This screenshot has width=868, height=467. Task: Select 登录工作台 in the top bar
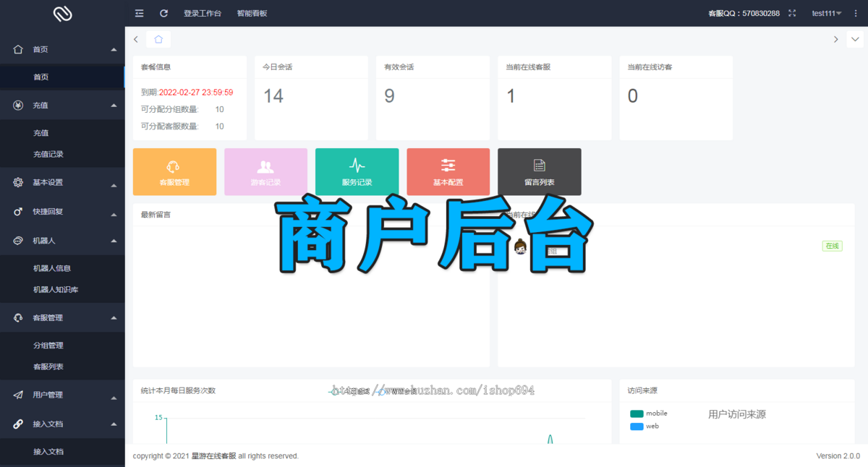tap(203, 12)
